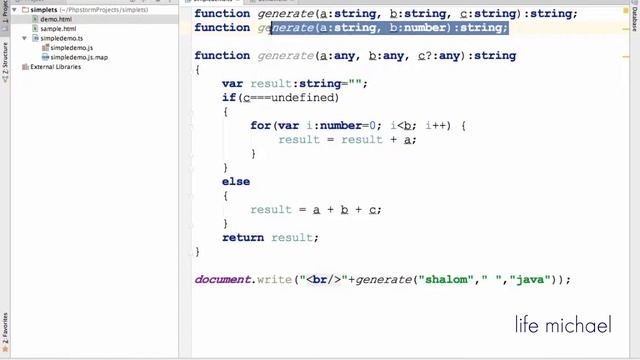Open the 2: Structure tool window tab
640x360 pixels.
click(x=5, y=62)
